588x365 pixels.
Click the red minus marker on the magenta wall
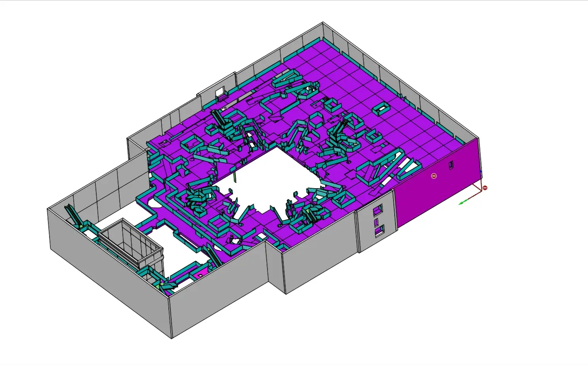pos(434,176)
